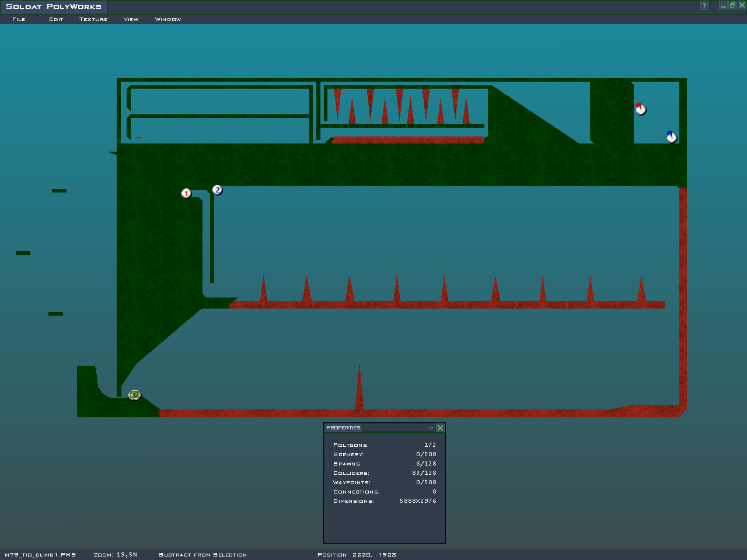Collapse the Properties panel with arrow
747x560 pixels.
[x=431, y=428]
